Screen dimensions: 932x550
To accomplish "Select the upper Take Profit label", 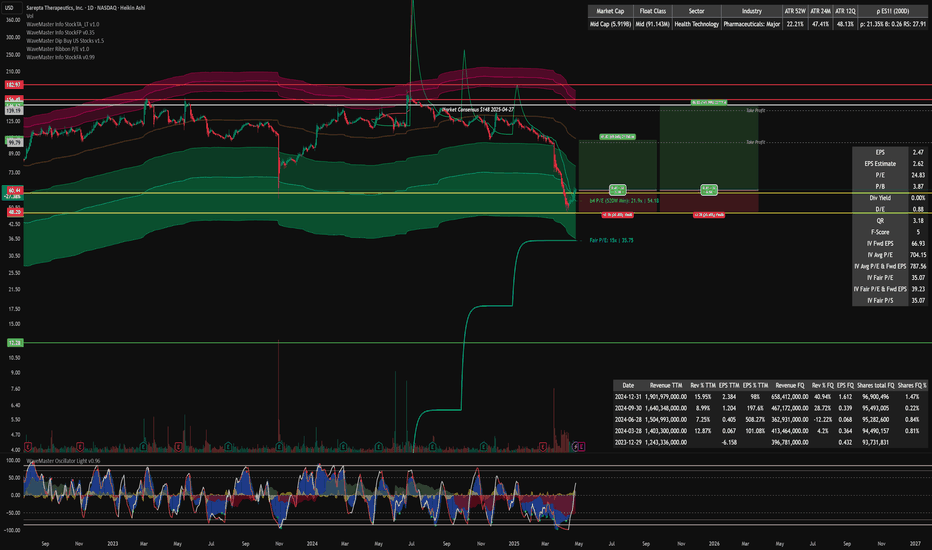I will tap(755, 111).
